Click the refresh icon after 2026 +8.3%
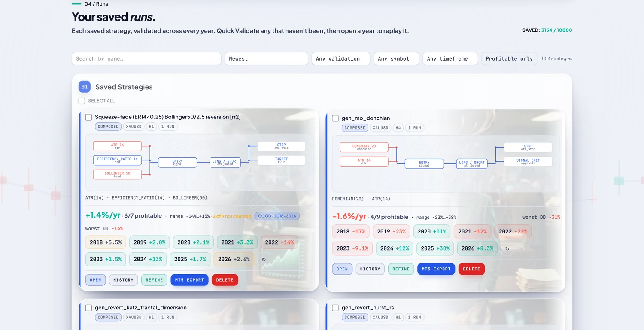The height and width of the screenshot is (330, 644). click(x=507, y=248)
